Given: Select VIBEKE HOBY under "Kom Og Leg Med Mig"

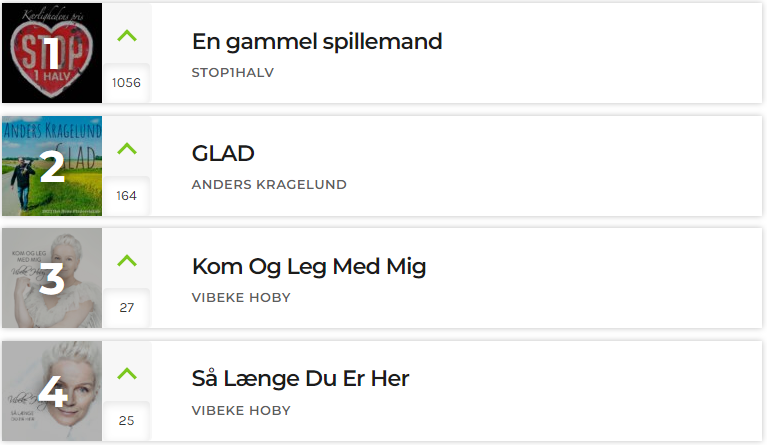Looking at the screenshot, I should click(241, 297).
